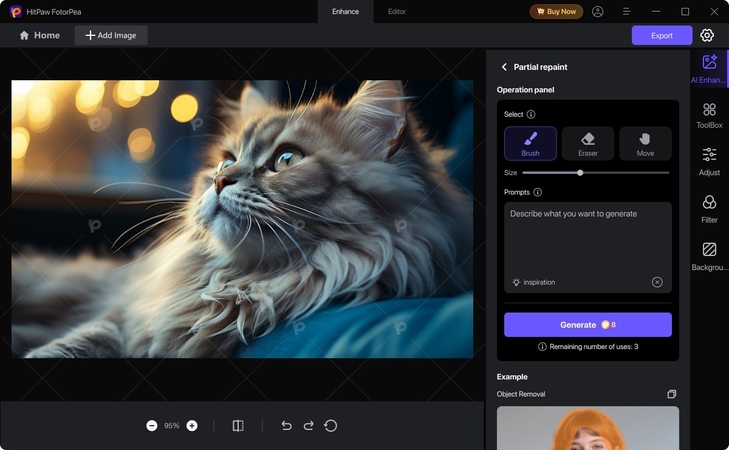Open the Filter panel

coord(709,209)
